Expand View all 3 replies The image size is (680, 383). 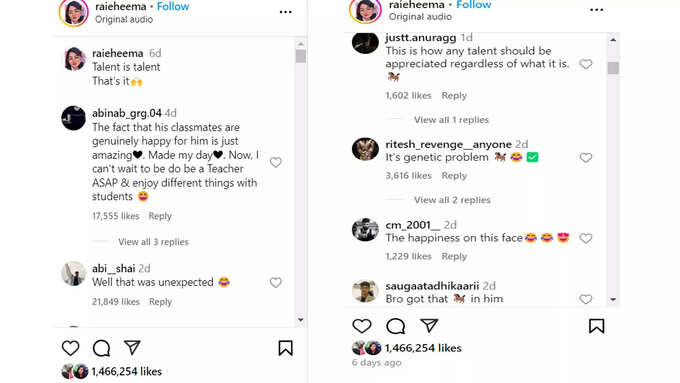coord(154,242)
